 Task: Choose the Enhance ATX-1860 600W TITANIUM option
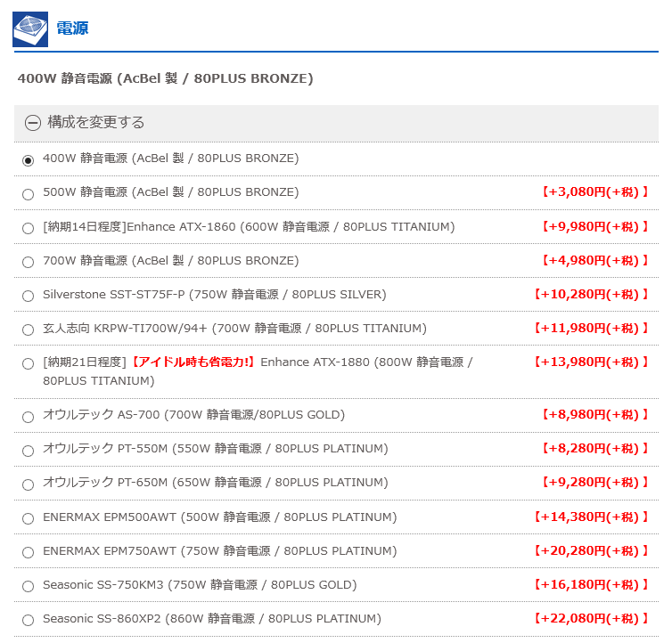28,228
